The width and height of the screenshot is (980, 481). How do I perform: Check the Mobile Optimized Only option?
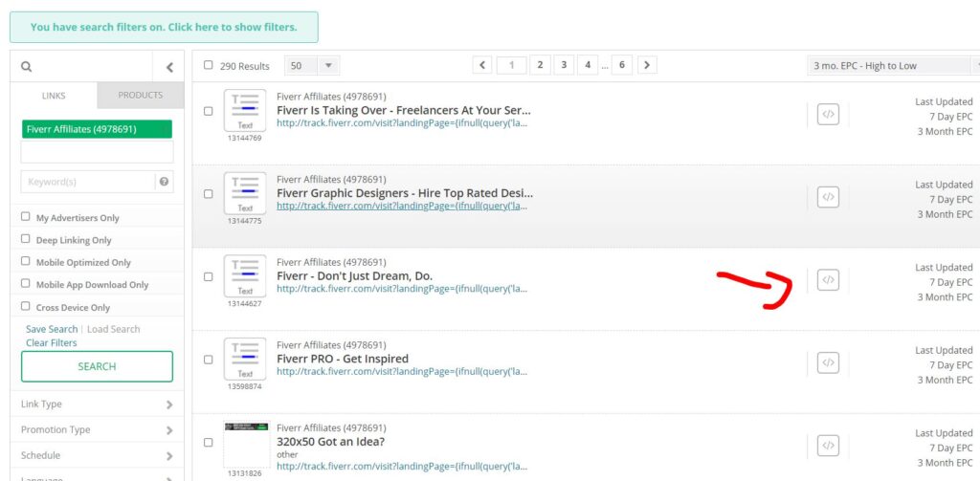26,262
